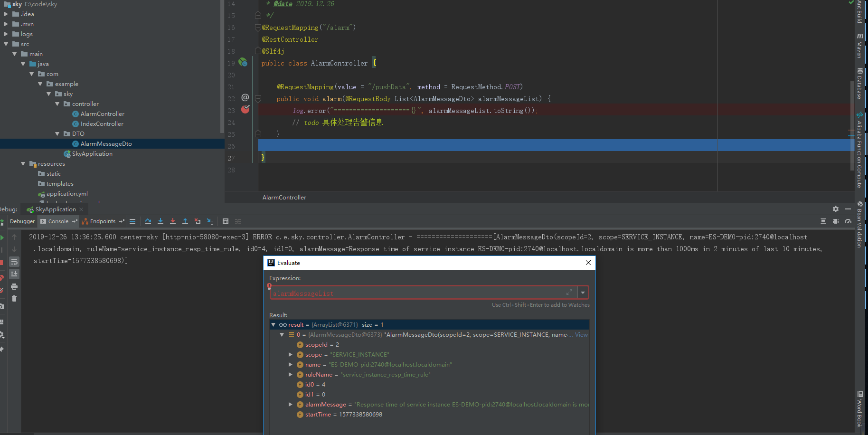Select the scopeId = 2 result row
Image resolution: width=868 pixels, height=435 pixels.
pyautogui.click(x=429, y=345)
